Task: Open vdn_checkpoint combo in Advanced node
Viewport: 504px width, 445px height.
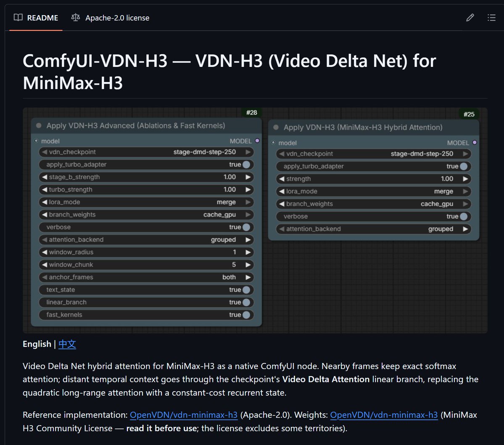Action: tap(146, 152)
